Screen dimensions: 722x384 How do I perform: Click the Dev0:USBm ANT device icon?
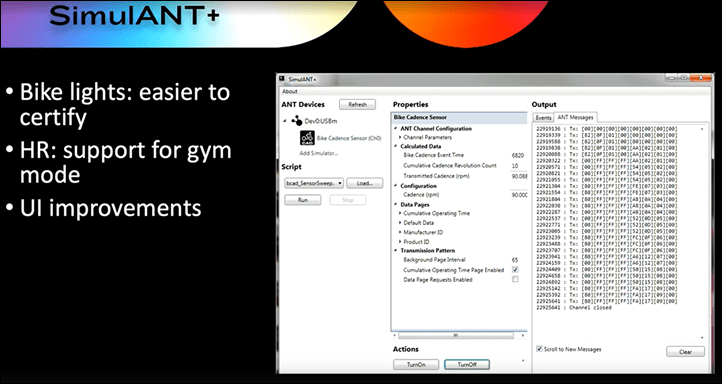click(297, 121)
